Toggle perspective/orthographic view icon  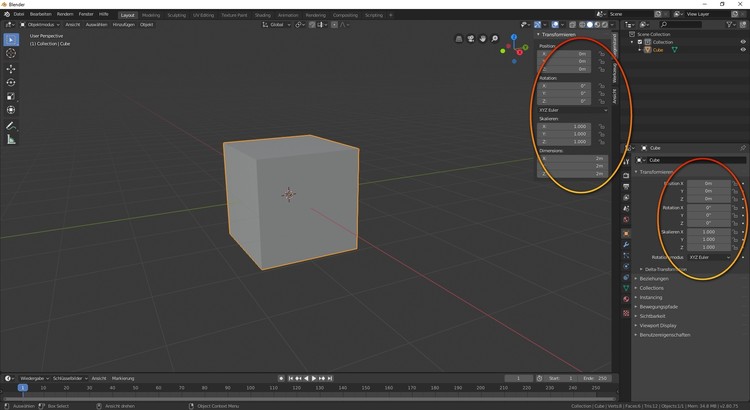coord(459,39)
